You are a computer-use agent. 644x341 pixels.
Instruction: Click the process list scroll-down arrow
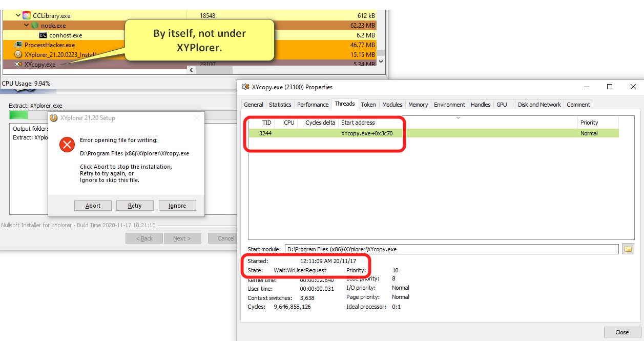tap(380, 62)
